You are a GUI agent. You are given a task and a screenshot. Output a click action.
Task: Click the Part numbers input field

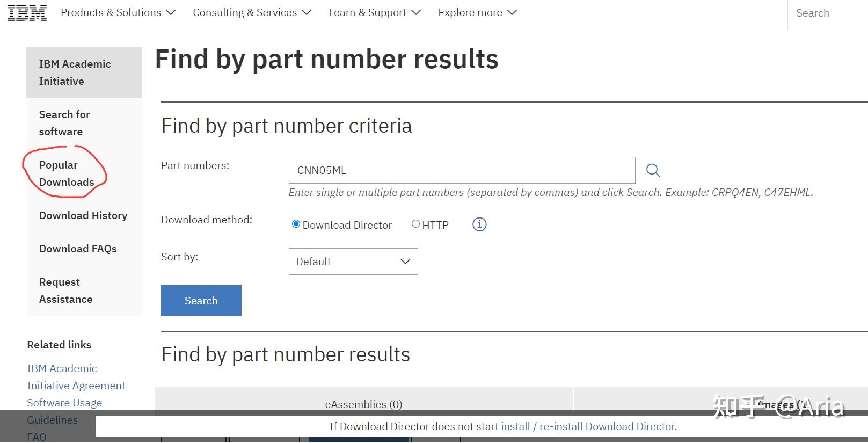pyautogui.click(x=462, y=170)
